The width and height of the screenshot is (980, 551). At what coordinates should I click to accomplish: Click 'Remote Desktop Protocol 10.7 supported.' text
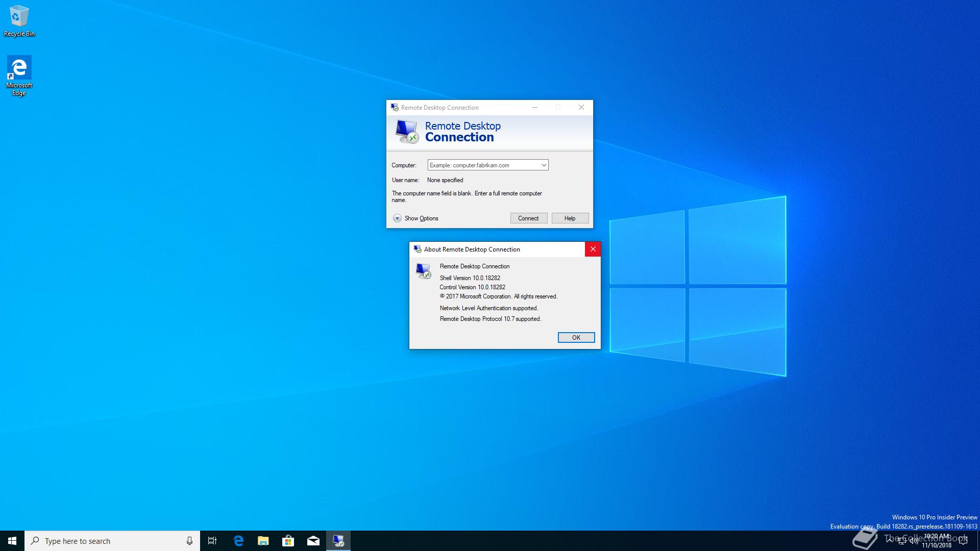click(x=491, y=319)
